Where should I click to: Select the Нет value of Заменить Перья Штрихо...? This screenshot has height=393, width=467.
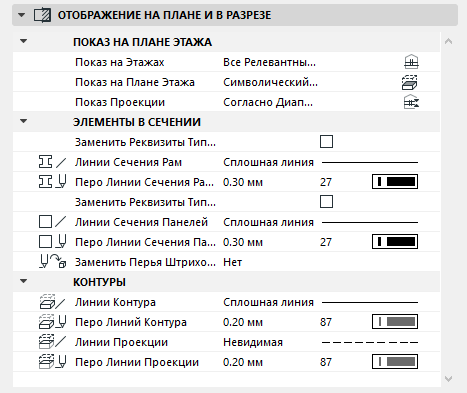coord(232,262)
